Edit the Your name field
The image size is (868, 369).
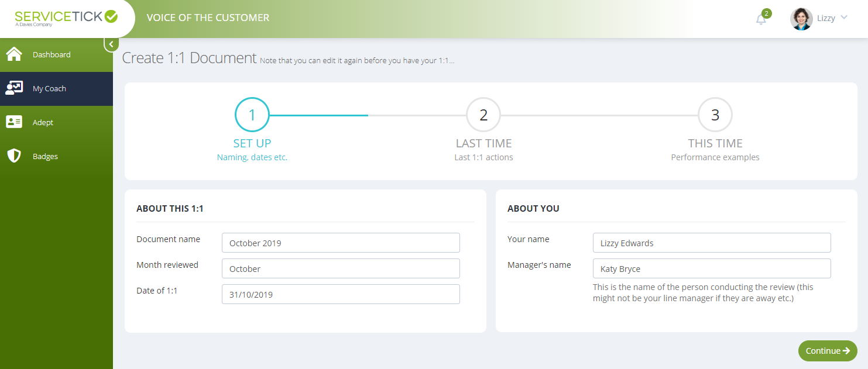(712, 243)
